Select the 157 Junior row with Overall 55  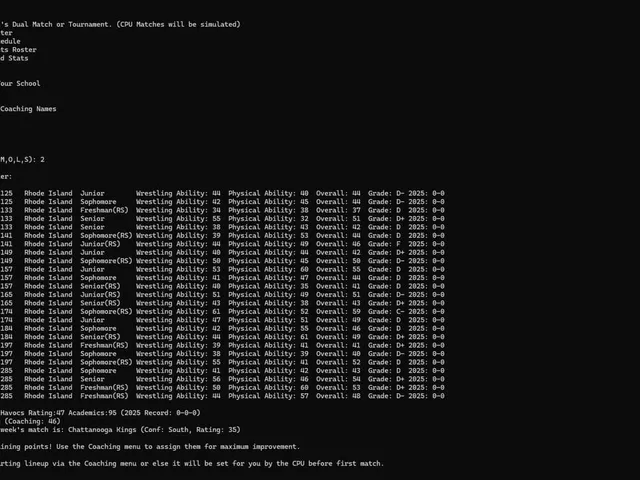tap(222, 269)
